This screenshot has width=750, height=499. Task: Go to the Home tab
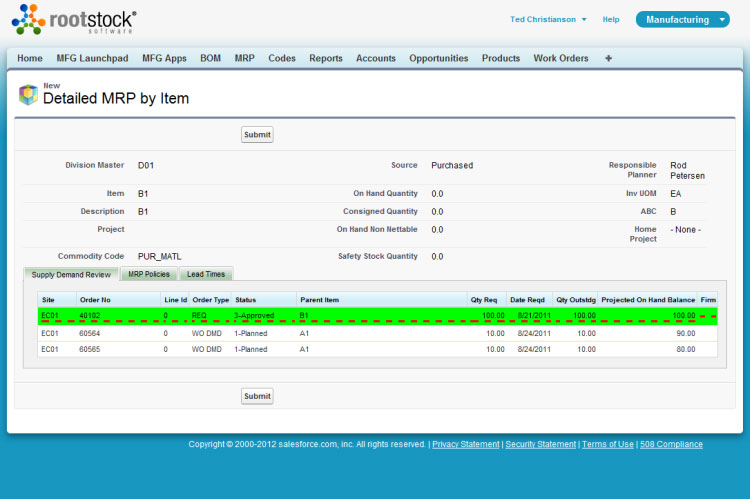30,58
